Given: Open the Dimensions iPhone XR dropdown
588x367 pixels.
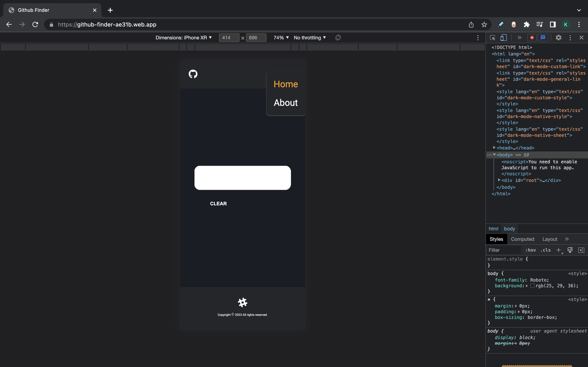Looking at the screenshot, I should (184, 38).
